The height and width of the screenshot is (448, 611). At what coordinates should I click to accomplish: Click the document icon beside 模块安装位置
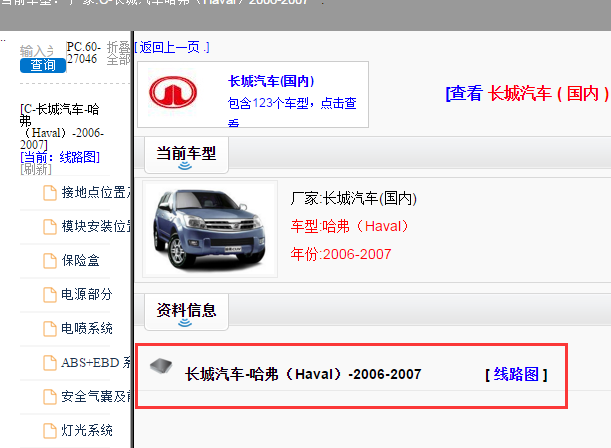[49, 227]
